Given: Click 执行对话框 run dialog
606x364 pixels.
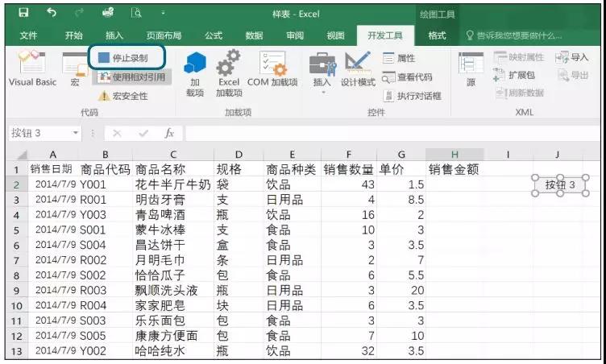Looking at the screenshot, I should (x=412, y=96).
